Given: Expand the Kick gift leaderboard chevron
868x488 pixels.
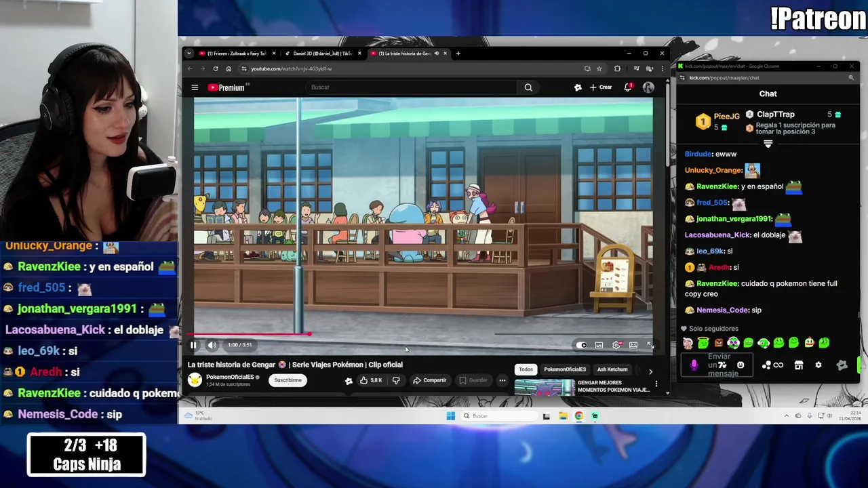Looking at the screenshot, I should point(768,144).
